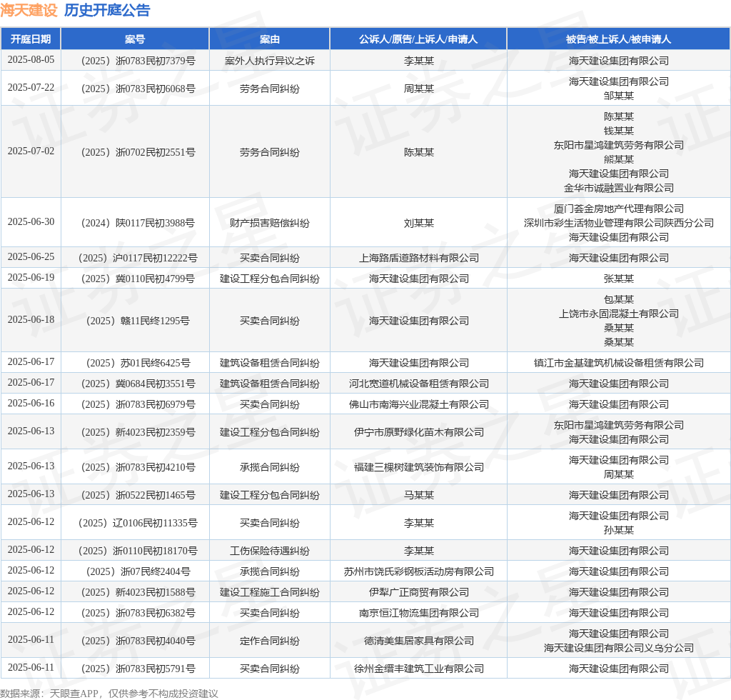The width and height of the screenshot is (731, 700).
Task: Click the date 2025-06-30
Action: [x=31, y=222]
